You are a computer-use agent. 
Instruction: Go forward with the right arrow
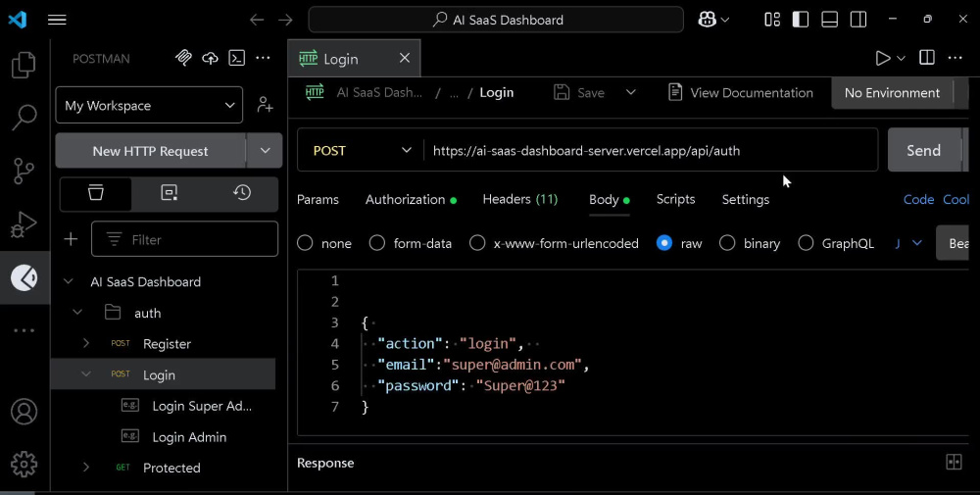point(285,20)
